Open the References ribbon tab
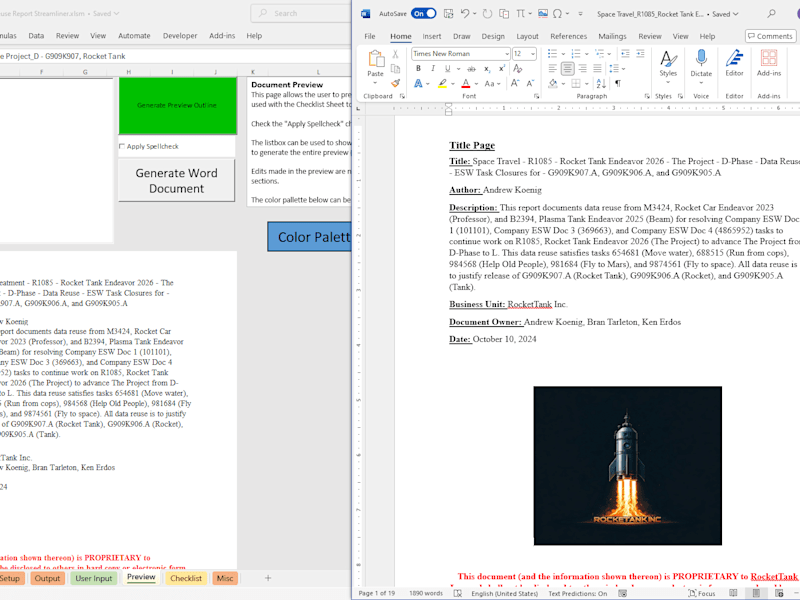Screen dimensions: 800x600 click(x=568, y=36)
